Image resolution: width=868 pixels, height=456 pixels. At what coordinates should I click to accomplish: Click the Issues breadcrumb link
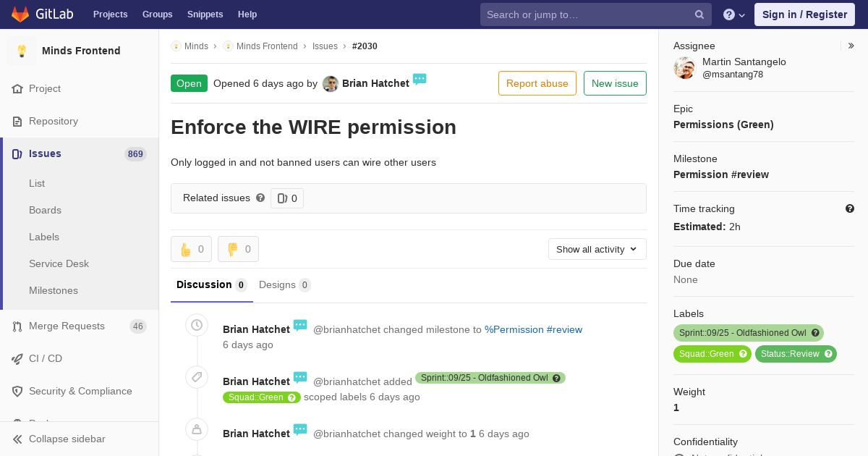pos(325,46)
